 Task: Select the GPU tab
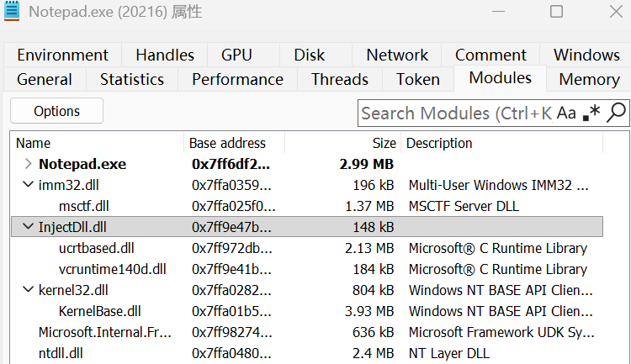(236, 55)
